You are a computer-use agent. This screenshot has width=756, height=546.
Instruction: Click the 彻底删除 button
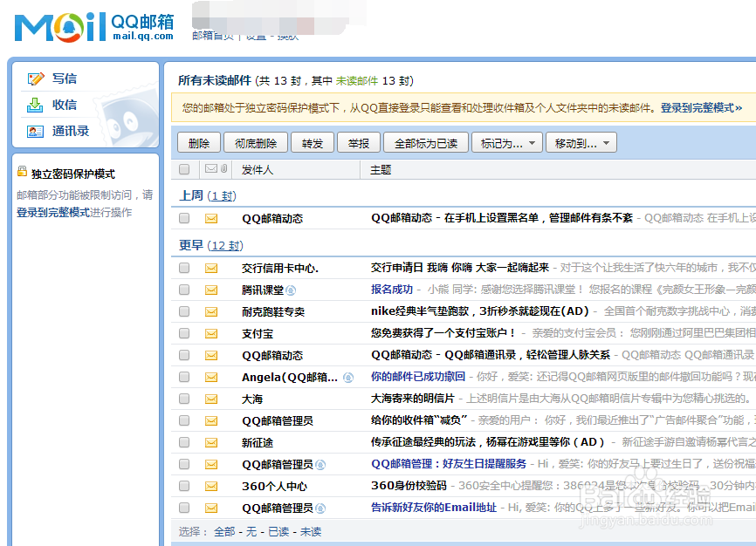[x=256, y=143]
